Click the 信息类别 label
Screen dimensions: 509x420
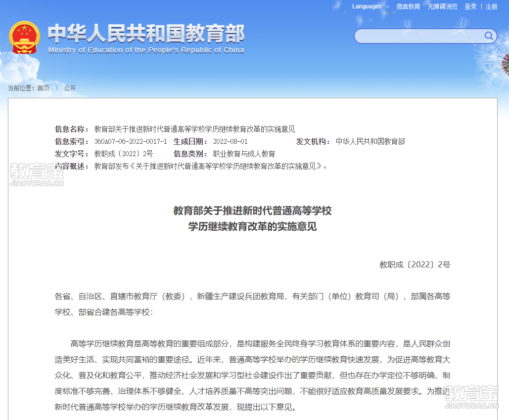[190, 154]
